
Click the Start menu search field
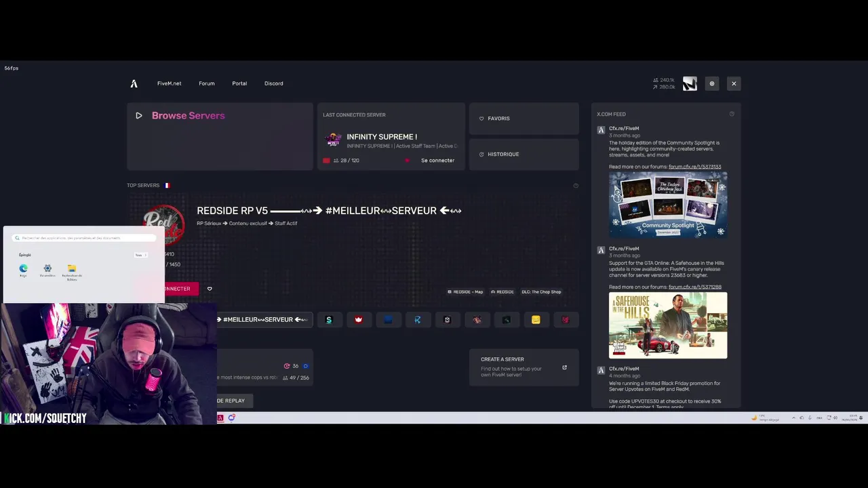[85, 238]
